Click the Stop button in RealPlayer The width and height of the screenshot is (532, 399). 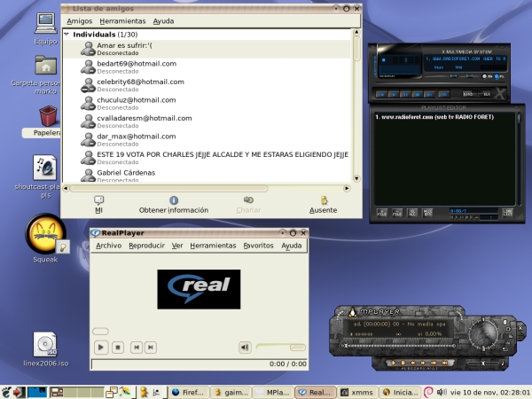tap(119, 348)
